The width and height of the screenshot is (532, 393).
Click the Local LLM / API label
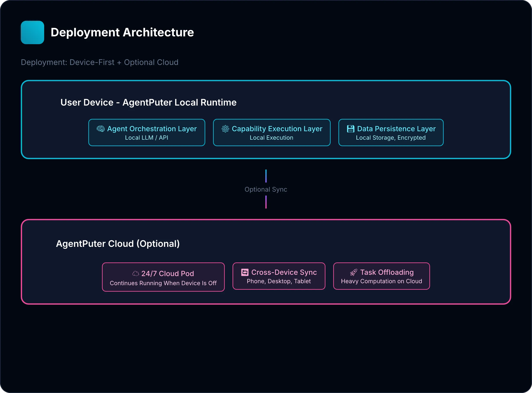click(147, 137)
